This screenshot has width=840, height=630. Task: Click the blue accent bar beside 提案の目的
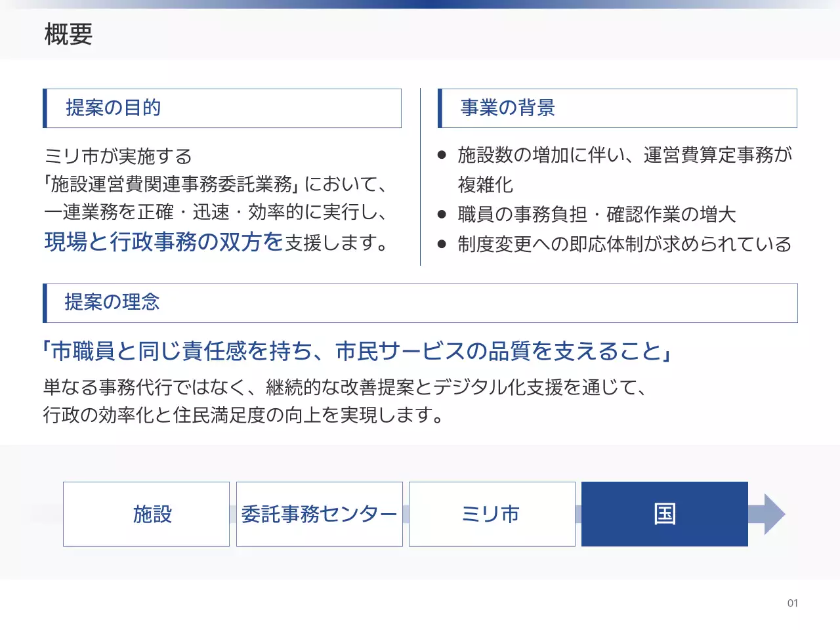(45, 108)
